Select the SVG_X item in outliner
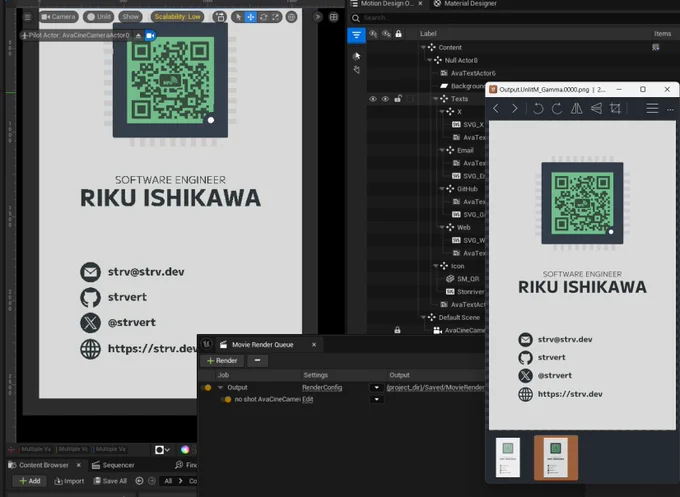The height and width of the screenshot is (497, 680). click(473, 124)
